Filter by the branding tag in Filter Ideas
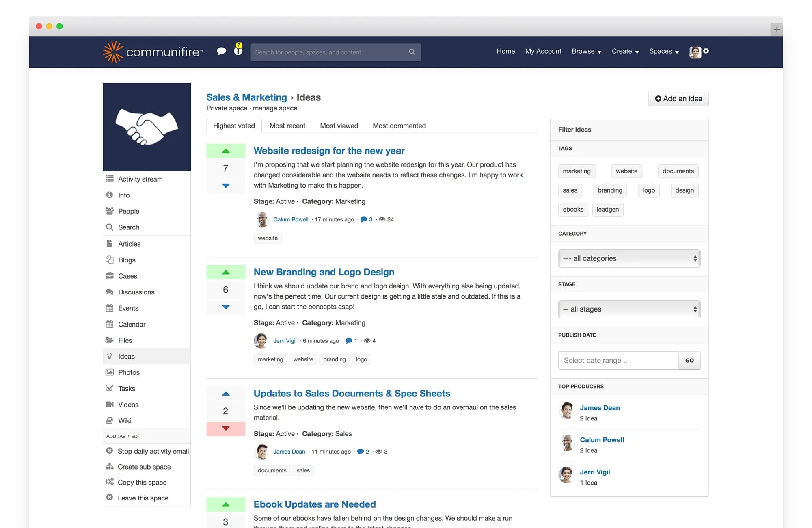The image size is (812, 528). click(610, 190)
